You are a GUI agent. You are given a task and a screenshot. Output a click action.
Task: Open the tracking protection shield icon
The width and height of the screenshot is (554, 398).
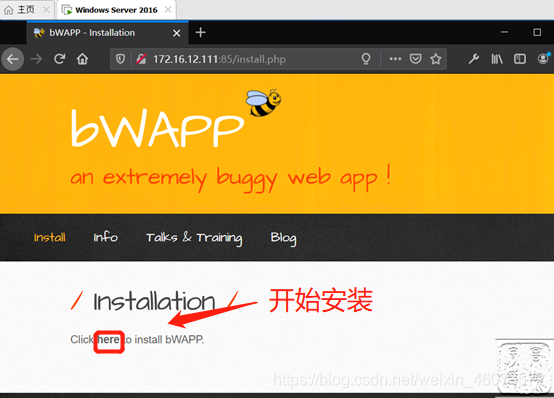120,59
